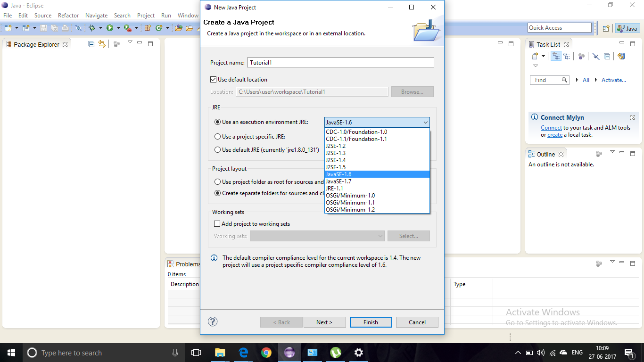Click the Connect link in Mylyn
The image size is (644, 362).
point(551,128)
